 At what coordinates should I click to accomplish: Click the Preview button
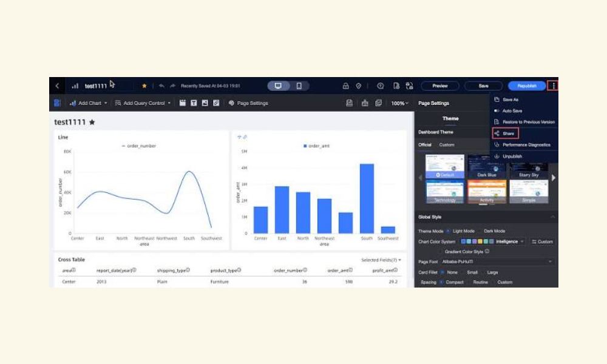439,86
